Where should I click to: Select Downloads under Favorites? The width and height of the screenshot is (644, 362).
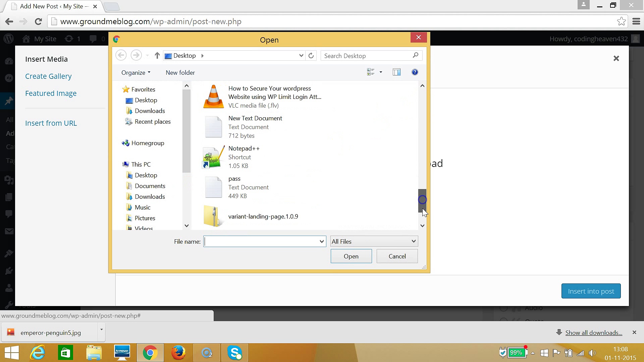point(150,111)
